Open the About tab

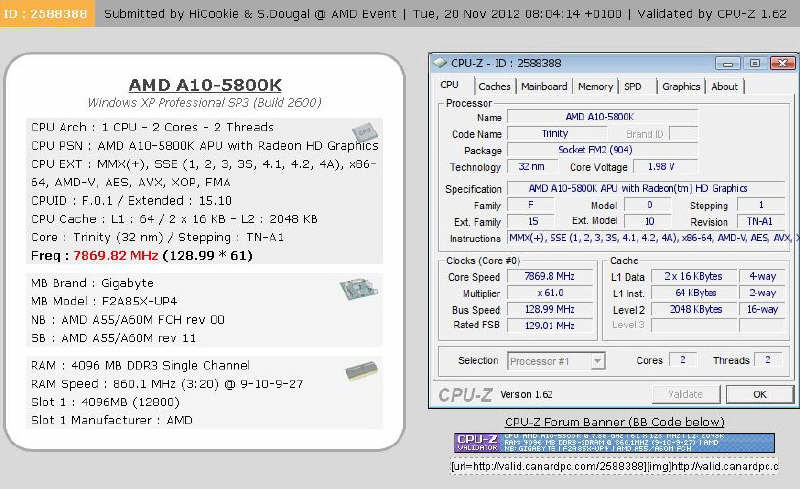point(724,86)
